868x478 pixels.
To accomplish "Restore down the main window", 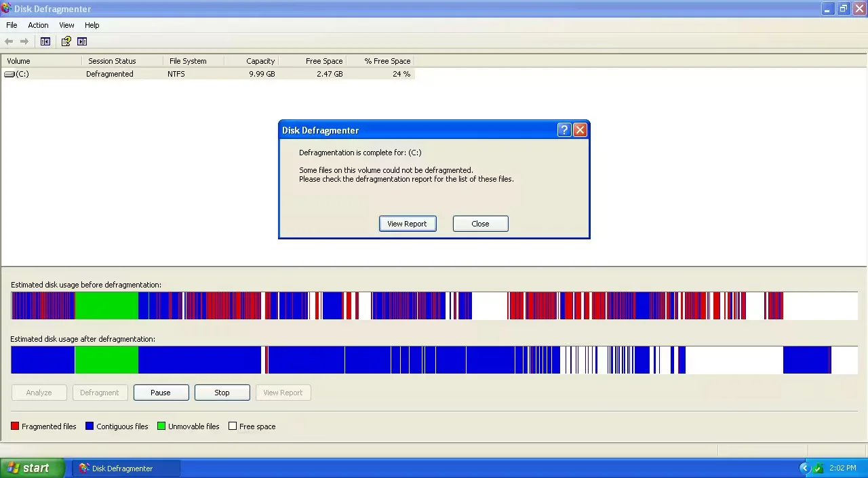I will [x=844, y=9].
